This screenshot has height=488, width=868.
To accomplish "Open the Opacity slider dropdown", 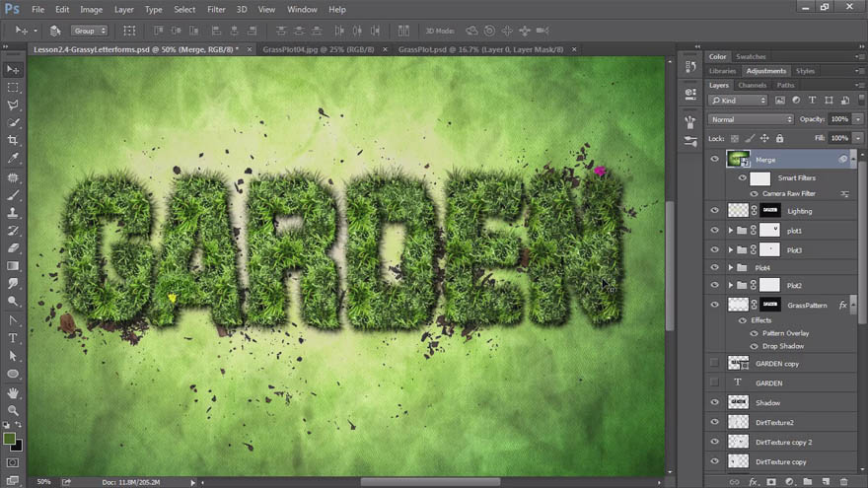I will pos(858,119).
